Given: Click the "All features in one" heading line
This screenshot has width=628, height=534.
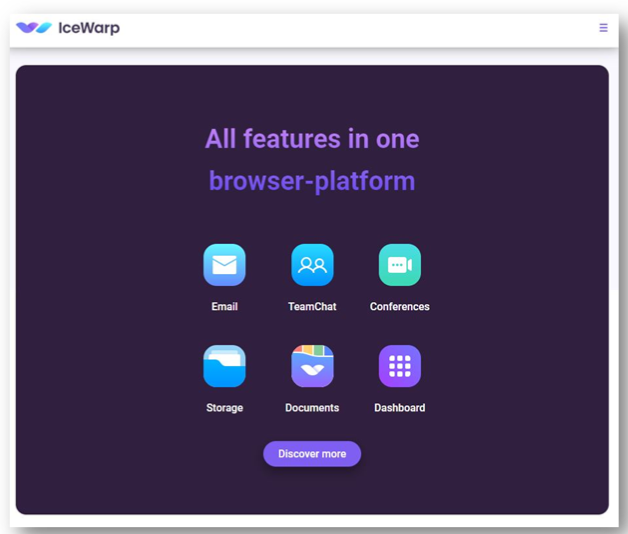Looking at the screenshot, I should pyautogui.click(x=312, y=139).
